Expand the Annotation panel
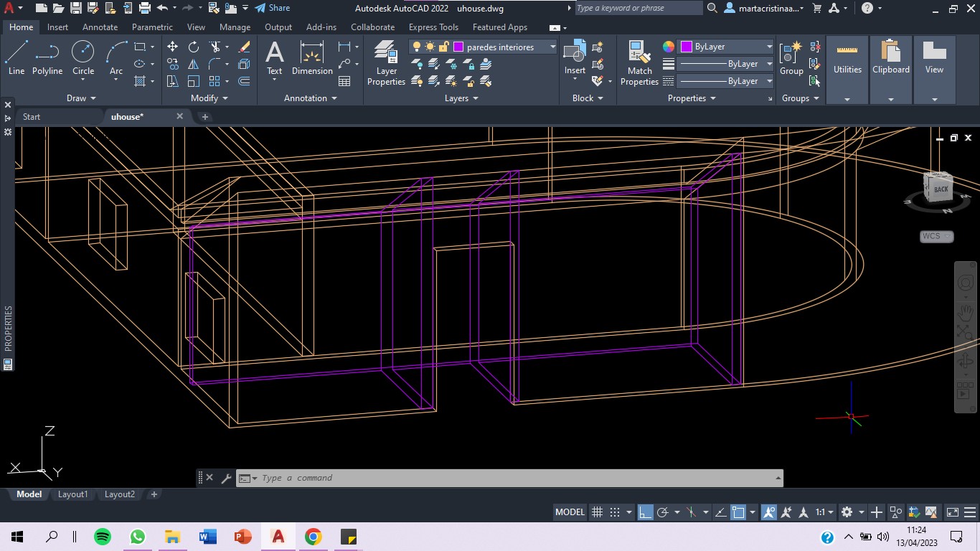This screenshot has width=980, height=551. coord(310,98)
